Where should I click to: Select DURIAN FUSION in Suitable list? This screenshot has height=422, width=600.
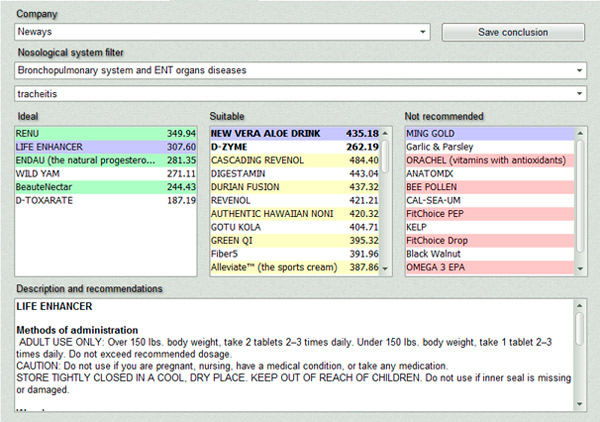[x=295, y=187]
